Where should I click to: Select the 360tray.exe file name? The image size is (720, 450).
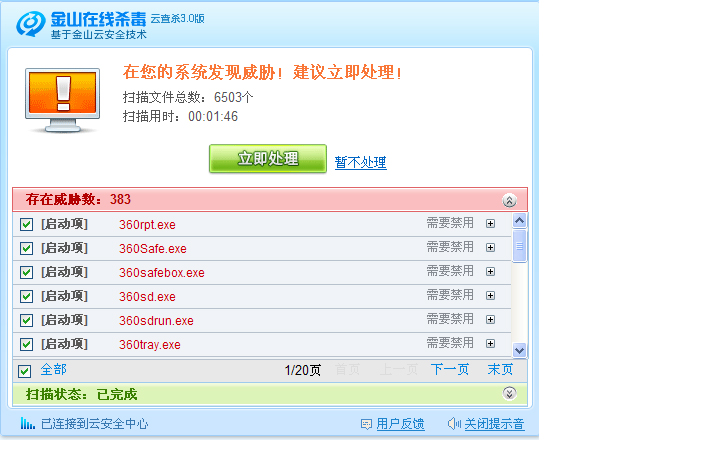click(x=150, y=344)
